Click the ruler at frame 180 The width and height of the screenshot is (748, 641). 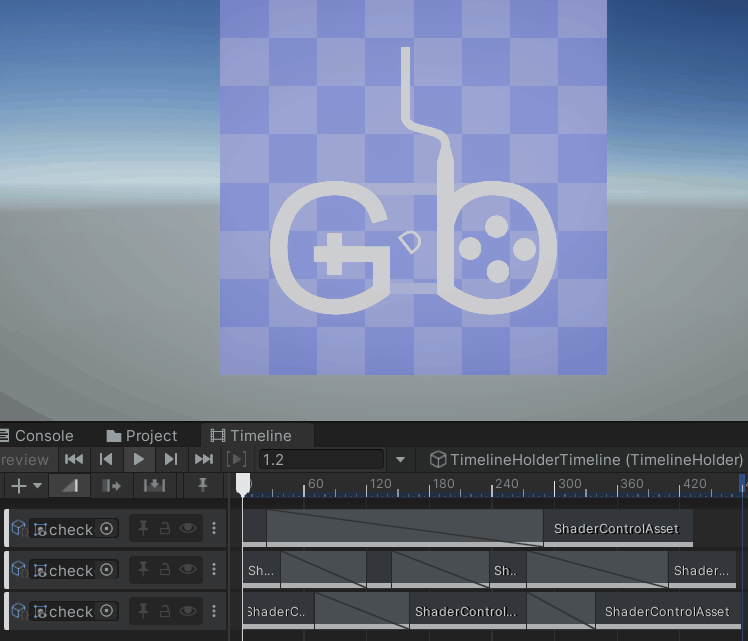pyautogui.click(x=444, y=484)
